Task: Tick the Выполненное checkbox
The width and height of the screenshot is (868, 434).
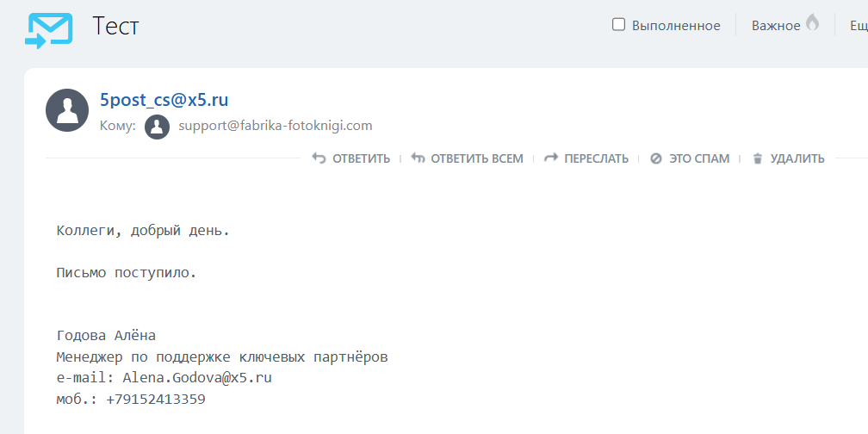Action: click(618, 25)
